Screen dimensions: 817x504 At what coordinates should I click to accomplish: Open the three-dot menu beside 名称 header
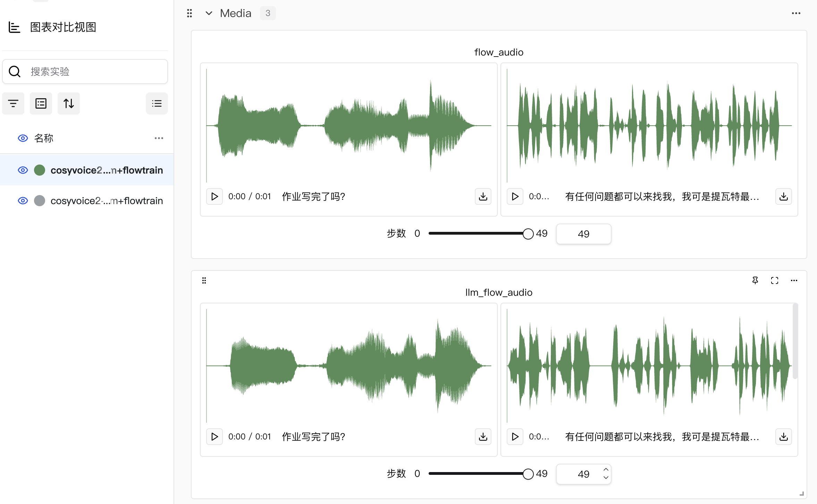pos(159,138)
